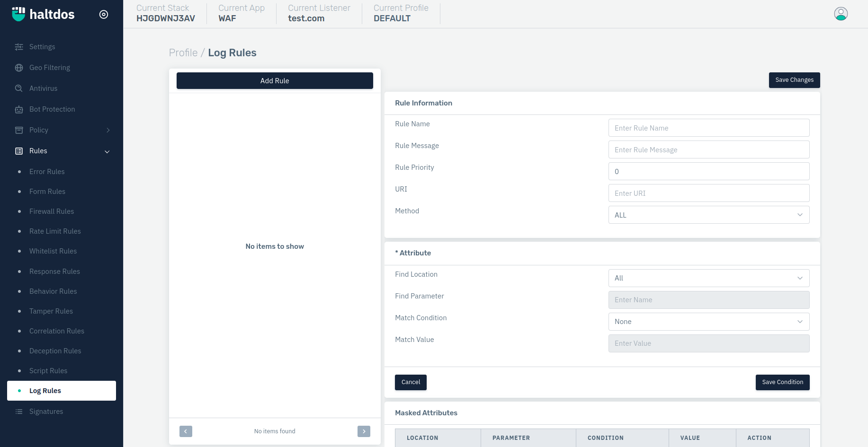Click the Save Changes button
868x447 pixels.
pos(794,80)
